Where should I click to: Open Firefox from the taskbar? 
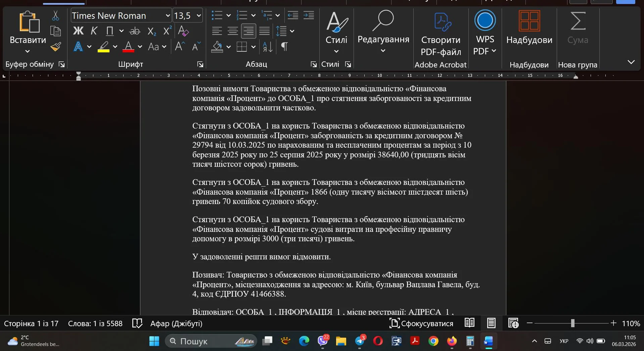tap(452, 341)
